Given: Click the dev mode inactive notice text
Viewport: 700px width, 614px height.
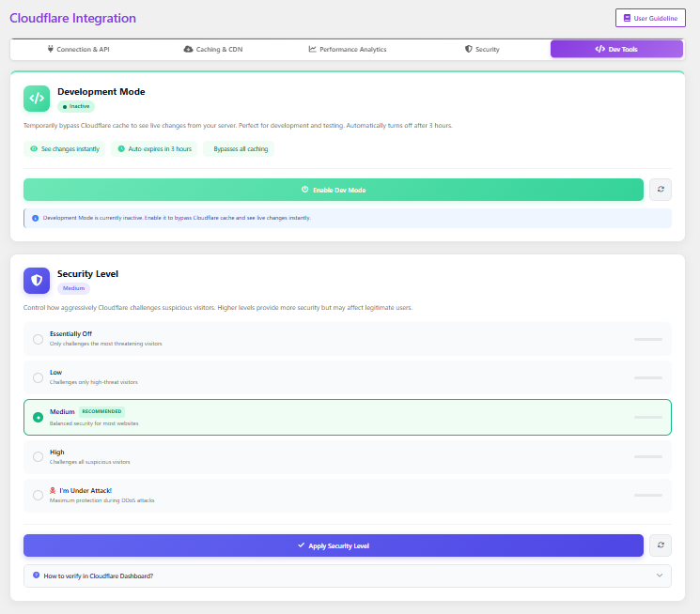Looking at the screenshot, I should click(177, 218).
